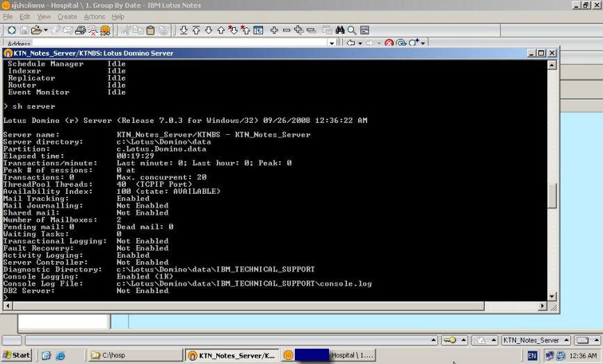603x364 pixels.
Task: Click the Refresh view icon
Action: coord(258,30)
